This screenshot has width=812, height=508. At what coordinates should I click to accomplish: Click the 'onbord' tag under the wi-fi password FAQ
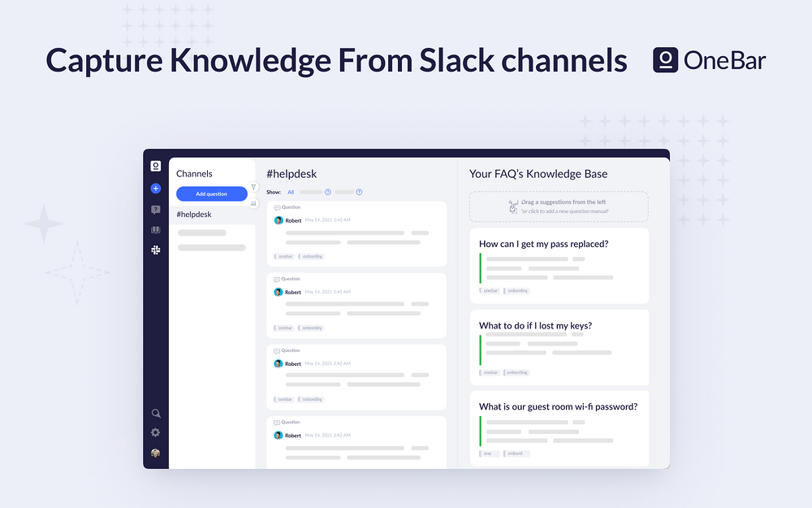pos(516,454)
